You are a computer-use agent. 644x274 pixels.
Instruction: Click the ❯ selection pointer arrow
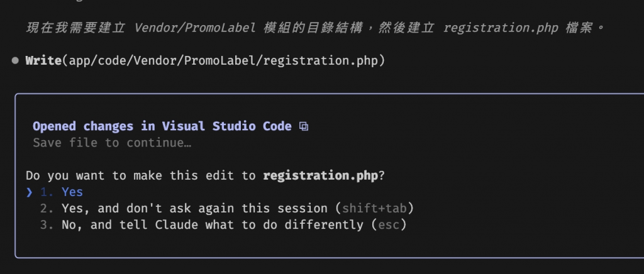coord(30,192)
